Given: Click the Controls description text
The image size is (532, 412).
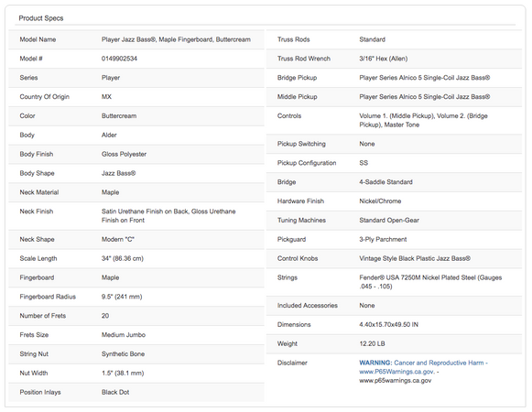Looking at the screenshot, I should (x=423, y=120).
